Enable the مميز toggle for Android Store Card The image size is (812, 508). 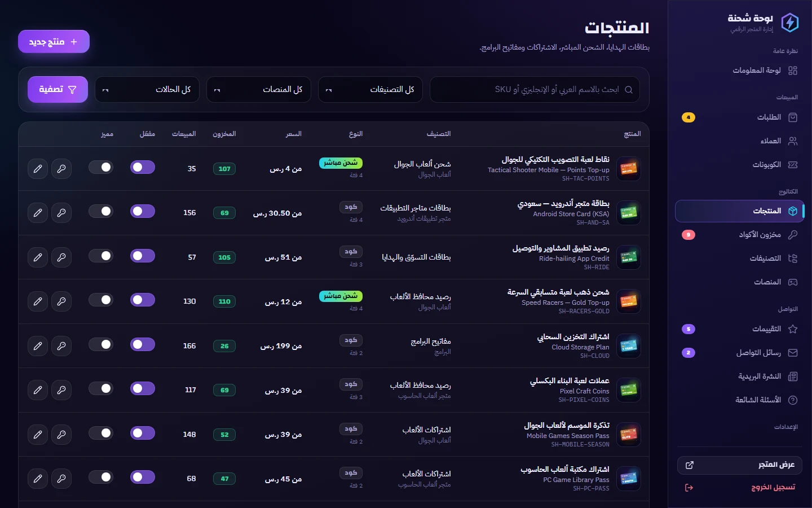point(101,211)
